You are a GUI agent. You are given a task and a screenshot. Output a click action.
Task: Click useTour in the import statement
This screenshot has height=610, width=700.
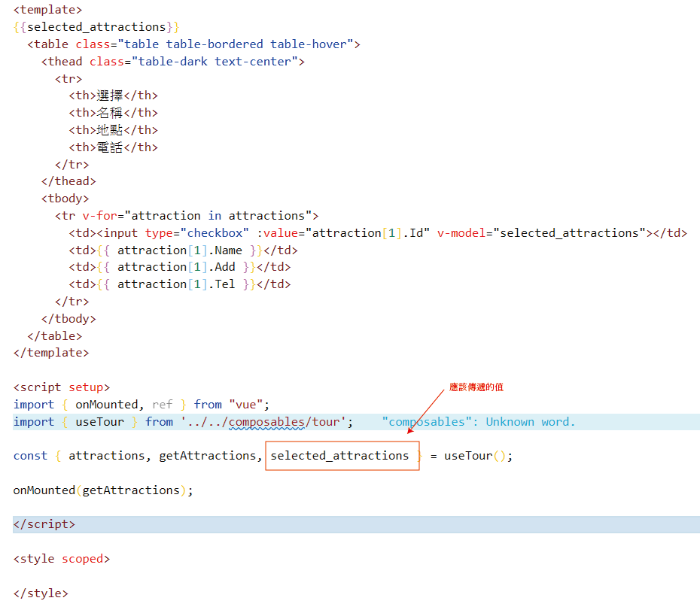(100, 422)
